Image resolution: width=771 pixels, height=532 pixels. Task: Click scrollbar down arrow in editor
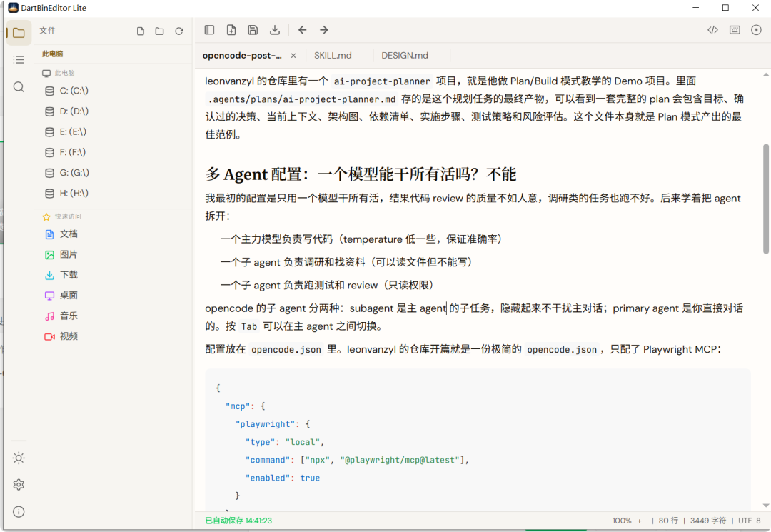click(x=765, y=505)
